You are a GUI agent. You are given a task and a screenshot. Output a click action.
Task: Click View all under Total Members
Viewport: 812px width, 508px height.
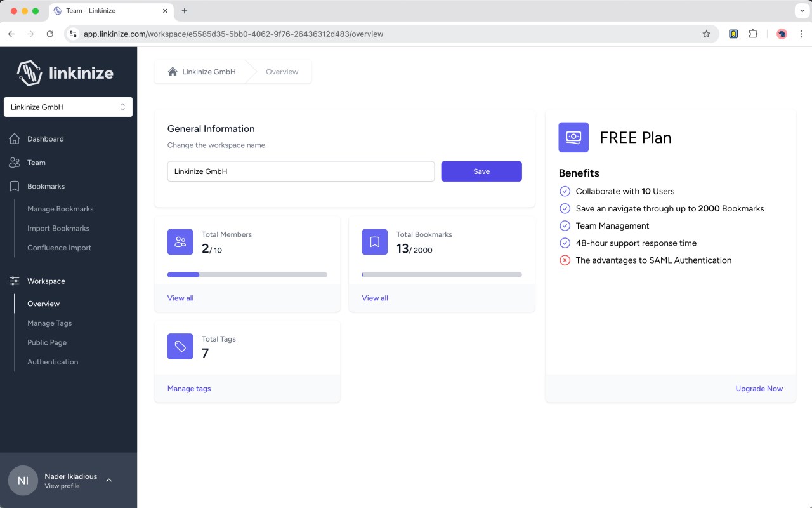point(180,298)
